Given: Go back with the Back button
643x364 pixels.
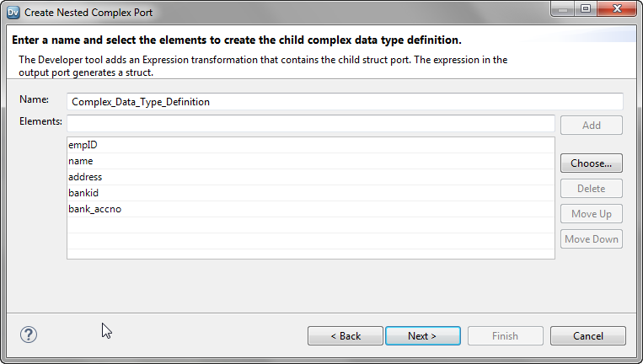Looking at the screenshot, I should tap(346, 336).
